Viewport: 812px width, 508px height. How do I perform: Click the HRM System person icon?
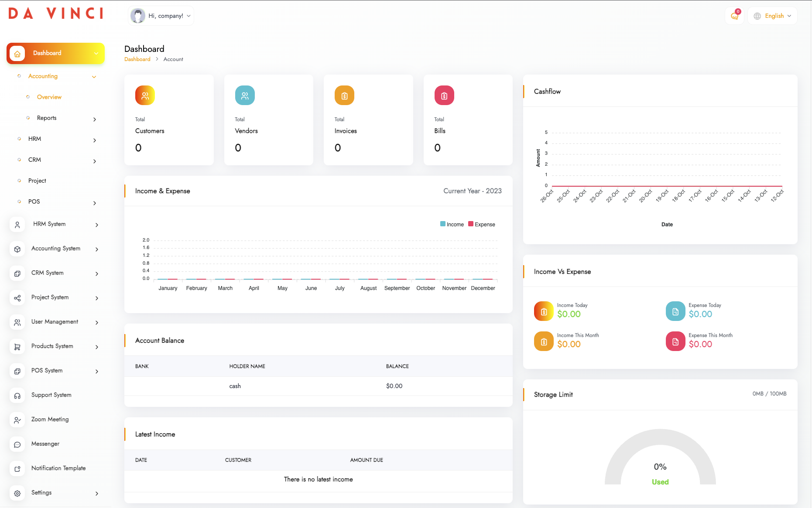(x=17, y=225)
